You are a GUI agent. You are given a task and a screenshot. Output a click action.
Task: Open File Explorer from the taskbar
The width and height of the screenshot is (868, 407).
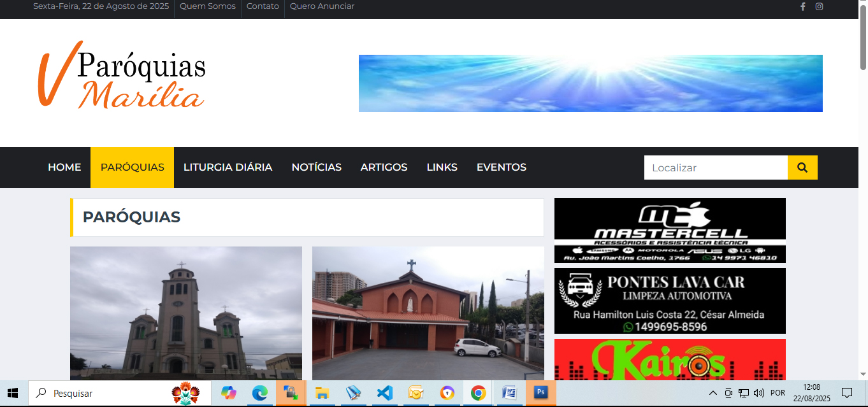click(322, 393)
